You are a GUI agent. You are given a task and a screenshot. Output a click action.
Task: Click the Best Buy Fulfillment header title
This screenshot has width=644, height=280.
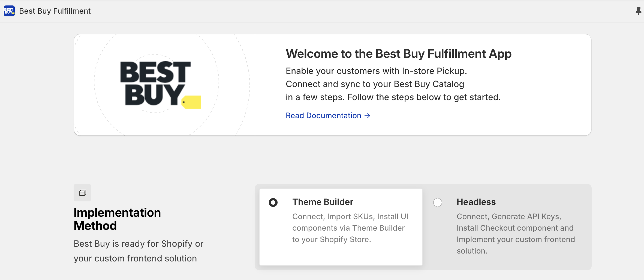[55, 11]
